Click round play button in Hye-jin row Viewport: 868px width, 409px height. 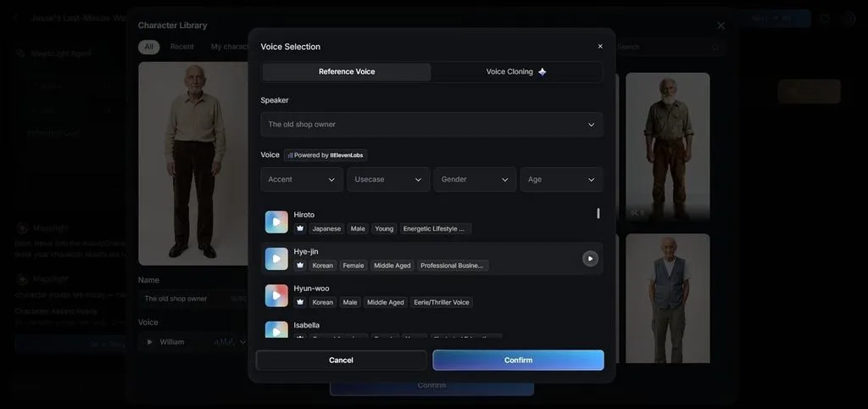tap(590, 259)
